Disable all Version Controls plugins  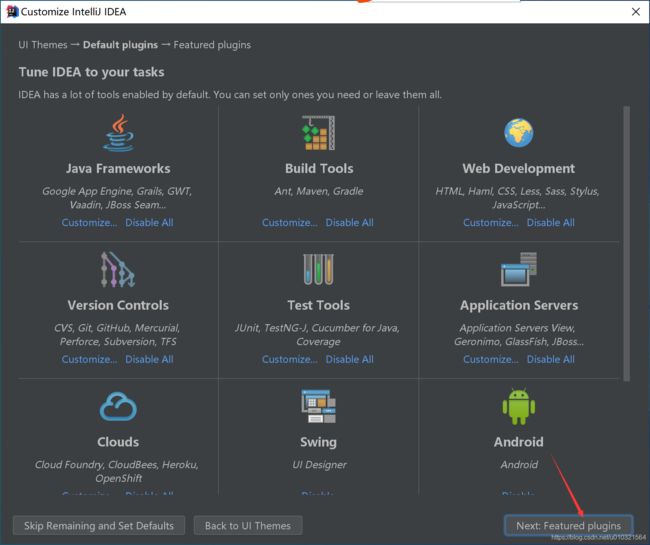point(149,359)
